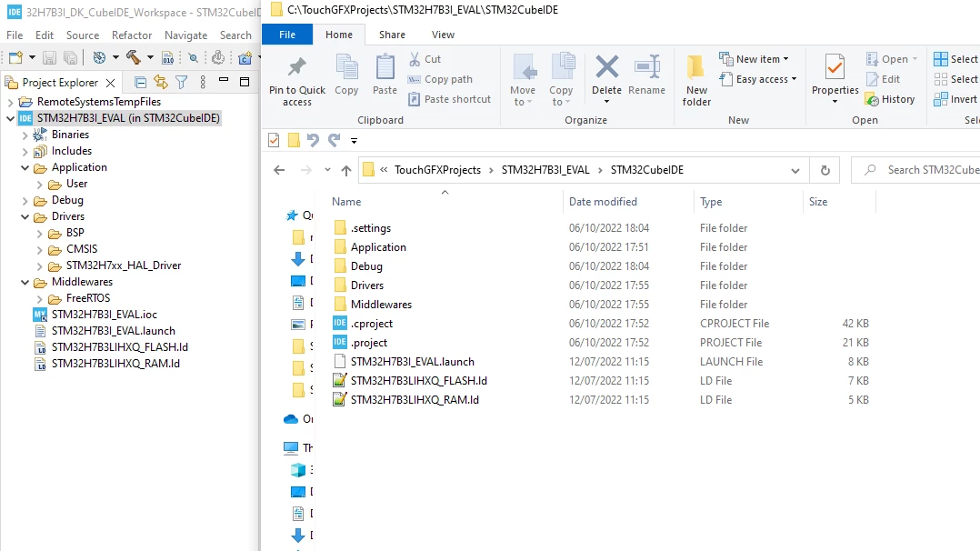Open the File tab in Explorer
This screenshot has height=551, width=980.
[x=287, y=35]
